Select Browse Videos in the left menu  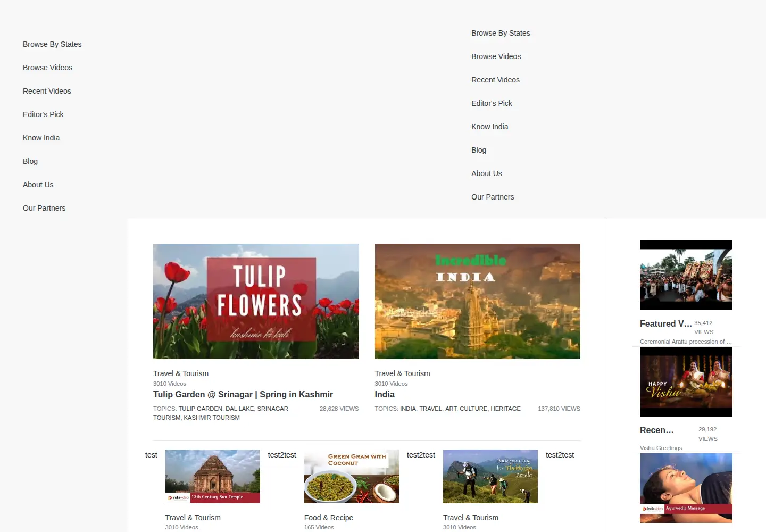(x=47, y=68)
